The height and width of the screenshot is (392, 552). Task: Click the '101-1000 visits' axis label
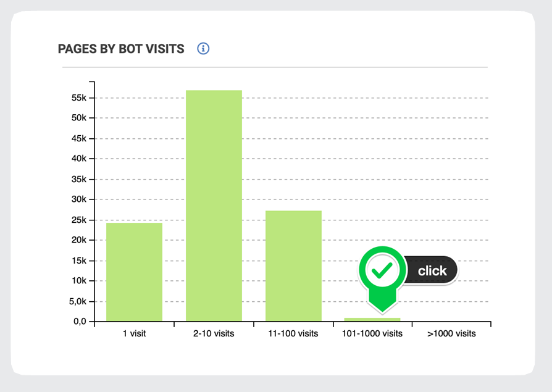click(x=372, y=333)
